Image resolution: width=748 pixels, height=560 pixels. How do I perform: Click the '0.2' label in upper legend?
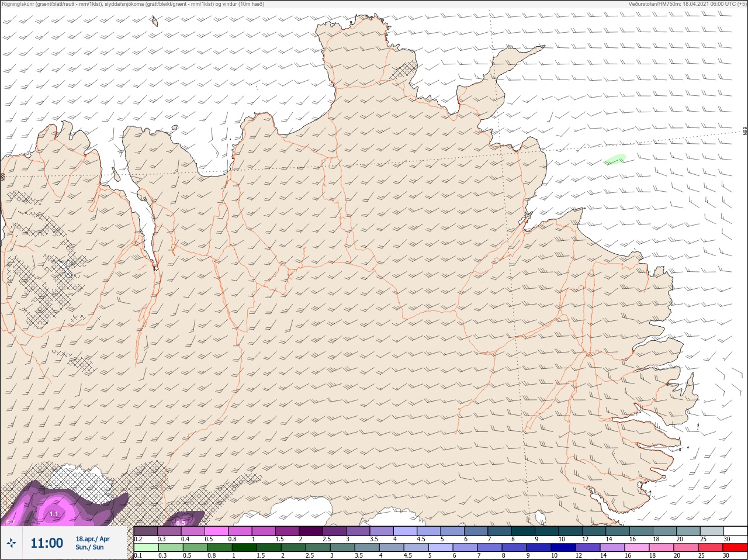coord(138,539)
